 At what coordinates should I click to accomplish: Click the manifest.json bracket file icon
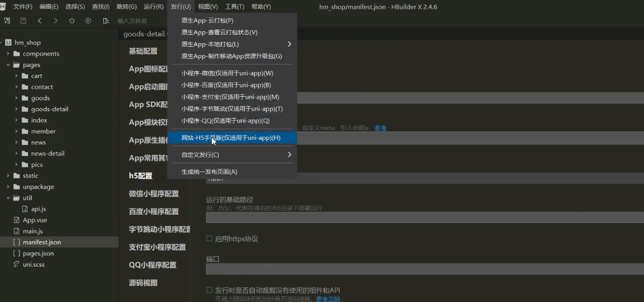coord(17,242)
